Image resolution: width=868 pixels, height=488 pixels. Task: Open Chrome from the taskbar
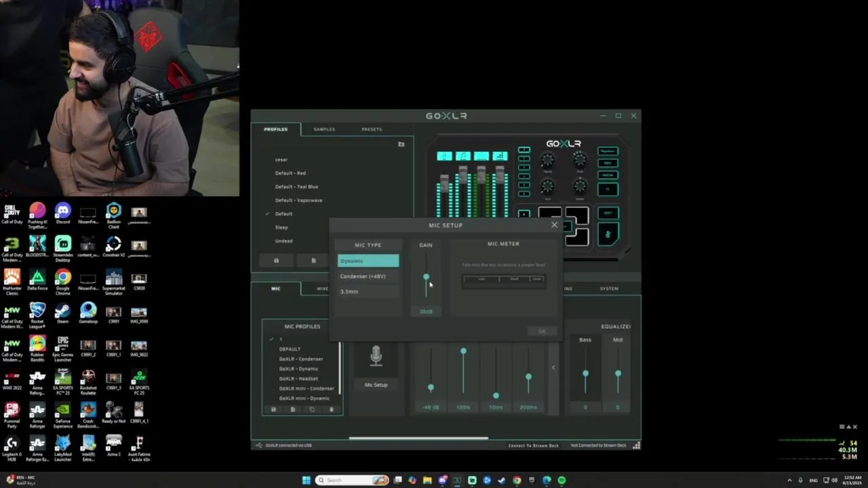517,481
